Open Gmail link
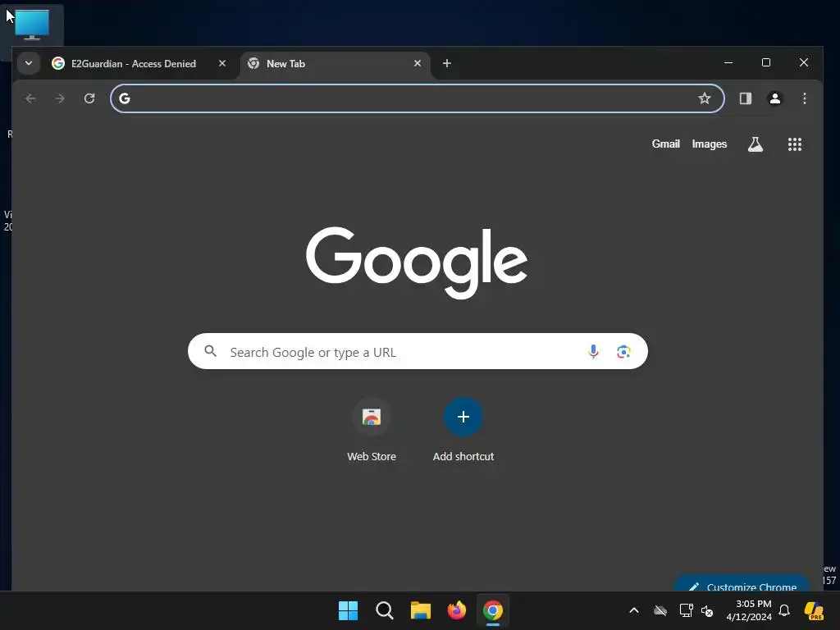This screenshot has width=840, height=630. click(x=665, y=144)
